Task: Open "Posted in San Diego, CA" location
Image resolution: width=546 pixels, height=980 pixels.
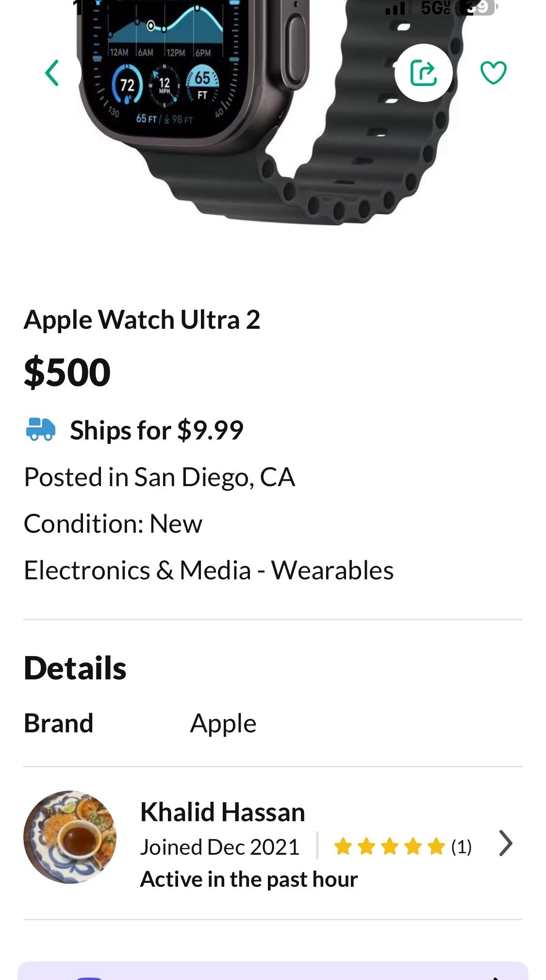Action: 159,477
